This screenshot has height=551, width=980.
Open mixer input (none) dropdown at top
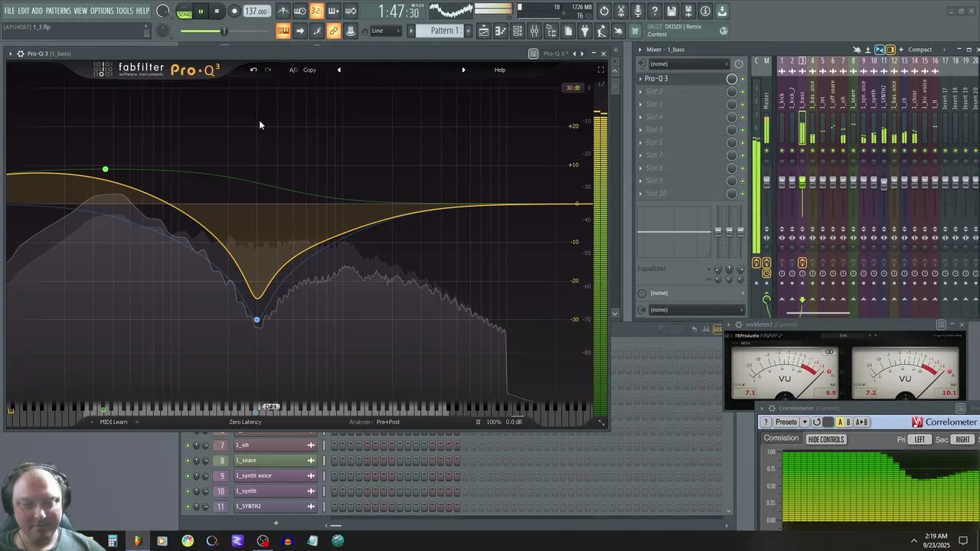(687, 64)
